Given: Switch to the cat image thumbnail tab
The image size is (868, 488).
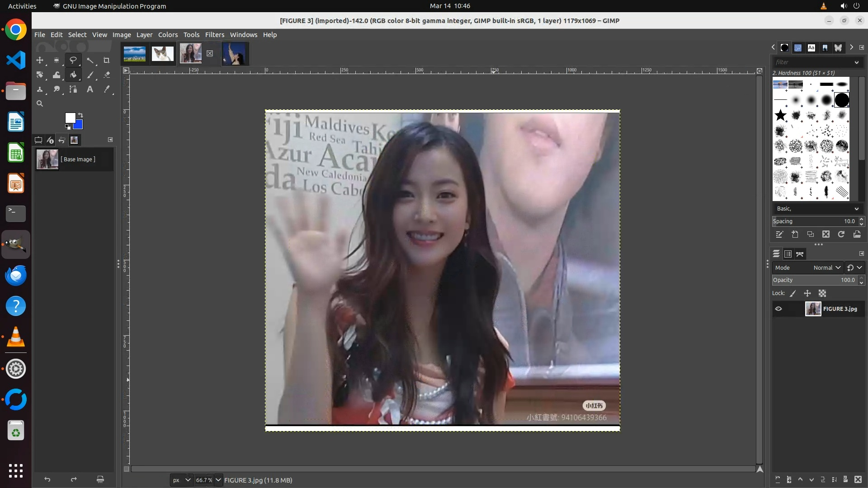Looking at the screenshot, I should 162,54.
